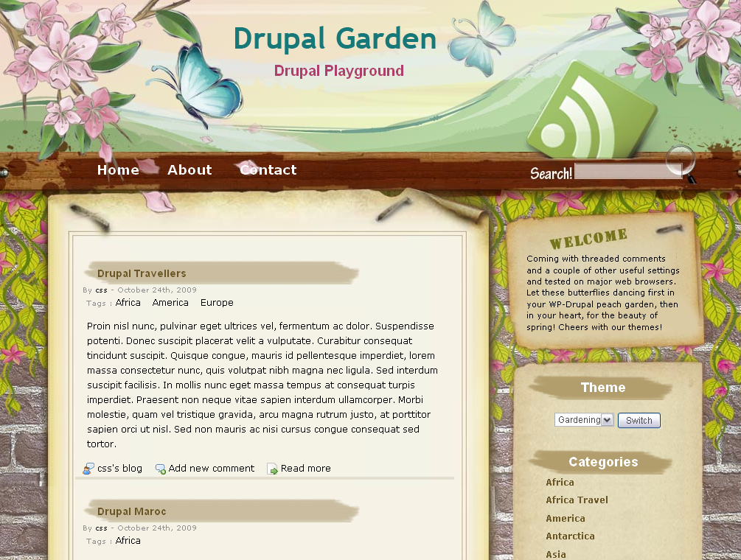Open the America category in sidebar
Viewport: 741px width, 560px height.
point(566,519)
